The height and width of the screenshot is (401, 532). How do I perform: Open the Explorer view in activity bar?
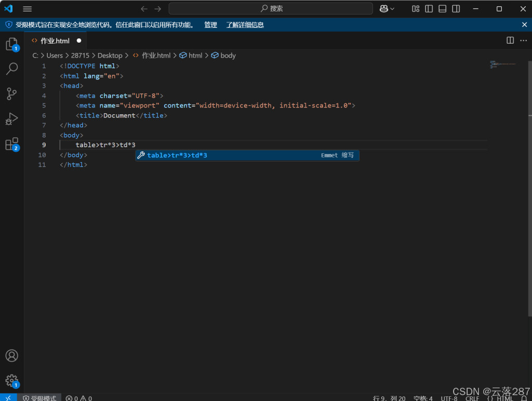11,44
